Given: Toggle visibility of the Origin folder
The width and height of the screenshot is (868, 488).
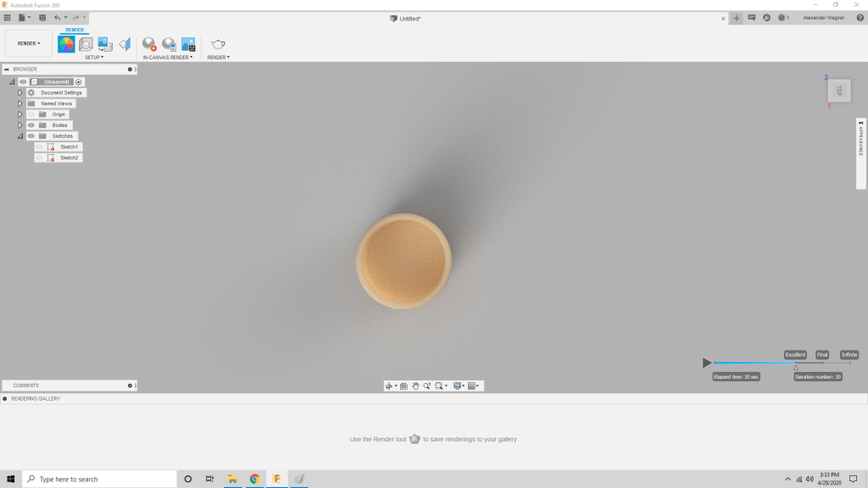Looking at the screenshot, I should click(31, 114).
